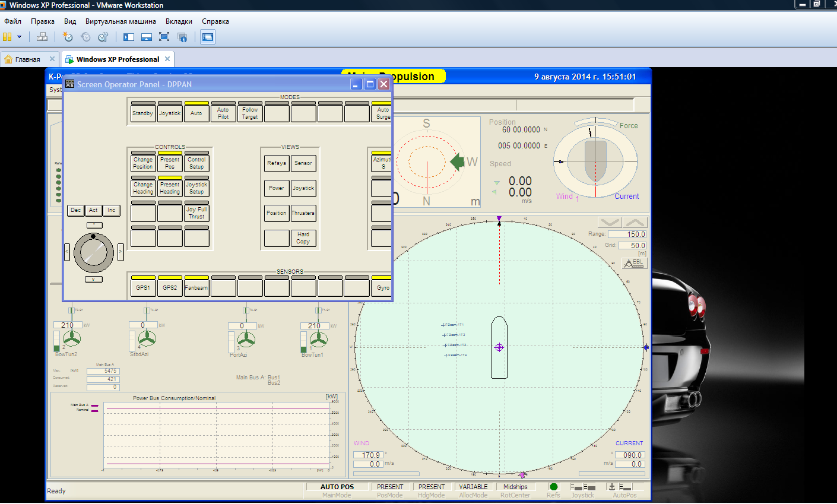Click the Range value input field

627,234
